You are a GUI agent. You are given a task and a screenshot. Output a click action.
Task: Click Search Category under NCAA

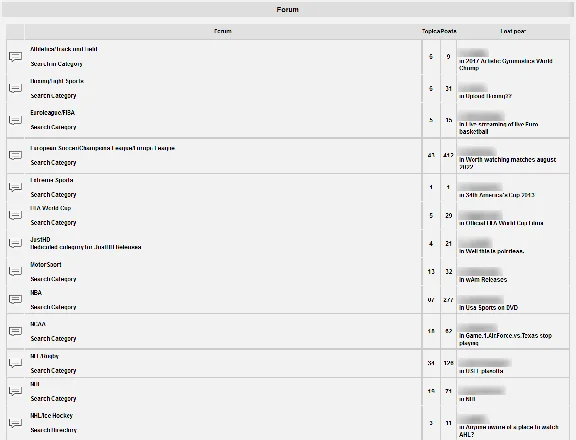tap(53, 339)
